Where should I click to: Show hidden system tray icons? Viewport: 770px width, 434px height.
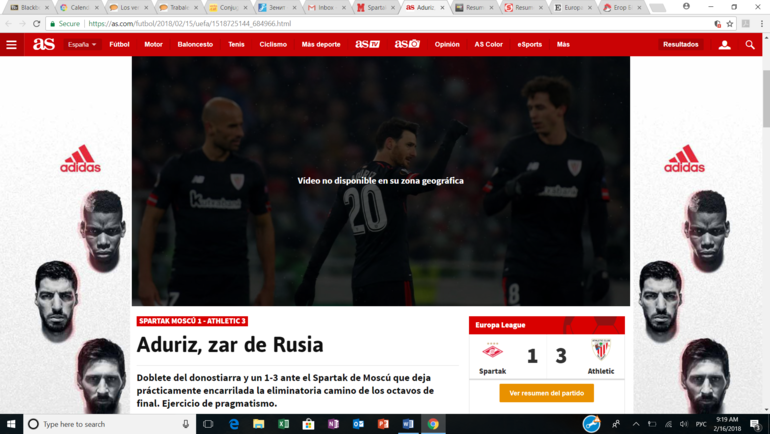click(636, 424)
